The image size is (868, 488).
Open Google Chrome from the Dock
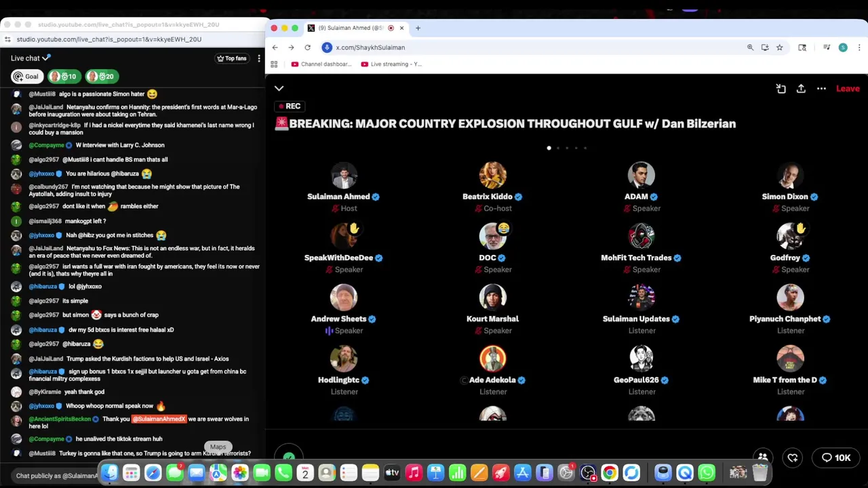coord(610,472)
